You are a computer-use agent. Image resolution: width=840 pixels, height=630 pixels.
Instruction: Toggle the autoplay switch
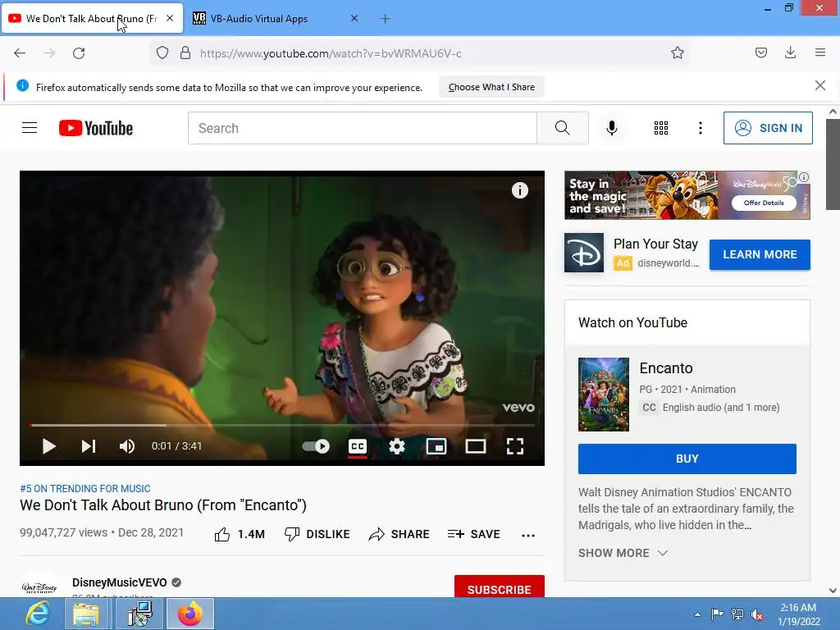[x=316, y=446]
